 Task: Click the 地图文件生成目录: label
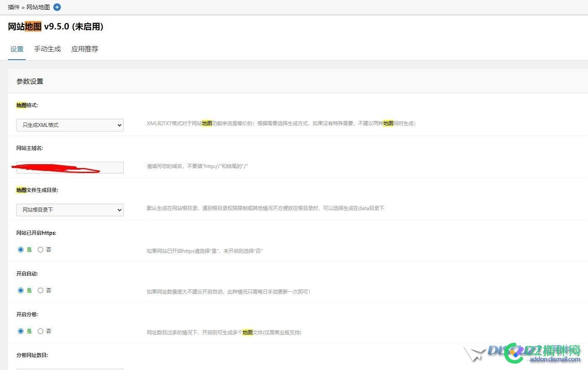(37, 190)
